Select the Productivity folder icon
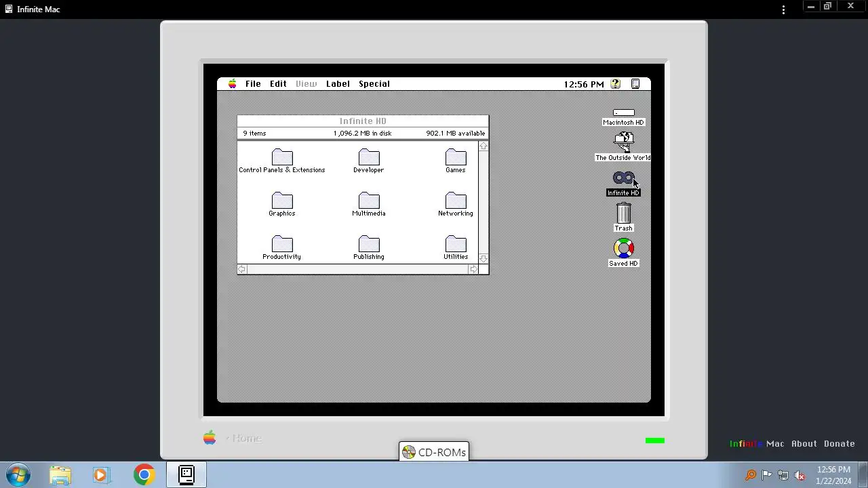Screen dimensions: 868x488 [282, 244]
